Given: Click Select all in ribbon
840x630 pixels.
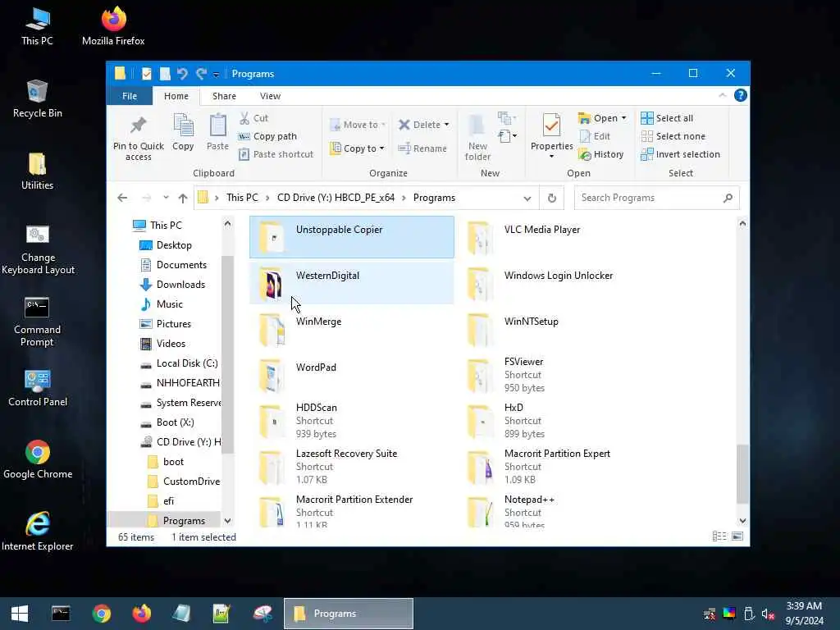Looking at the screenshot, I should 667,118.
